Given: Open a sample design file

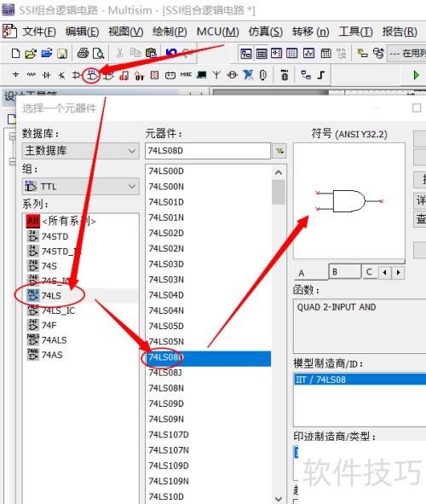Looking at the screenshot, I should tap(47, 53).
